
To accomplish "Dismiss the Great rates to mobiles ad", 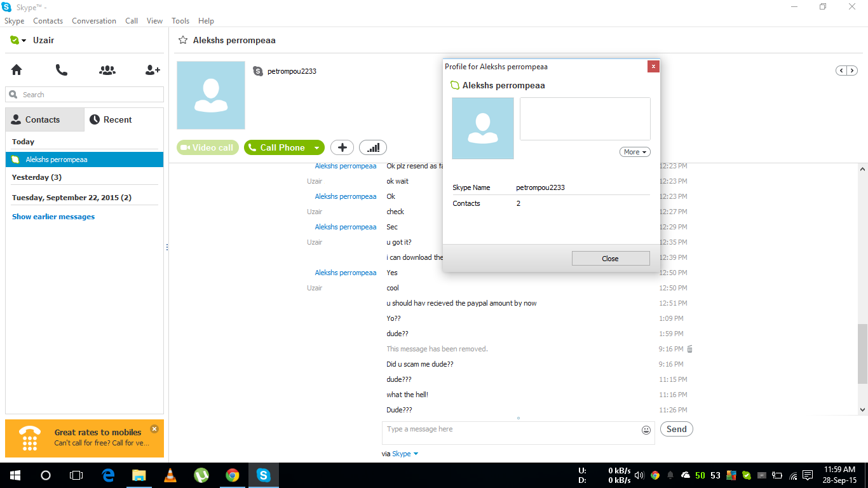I will [154, 429].
